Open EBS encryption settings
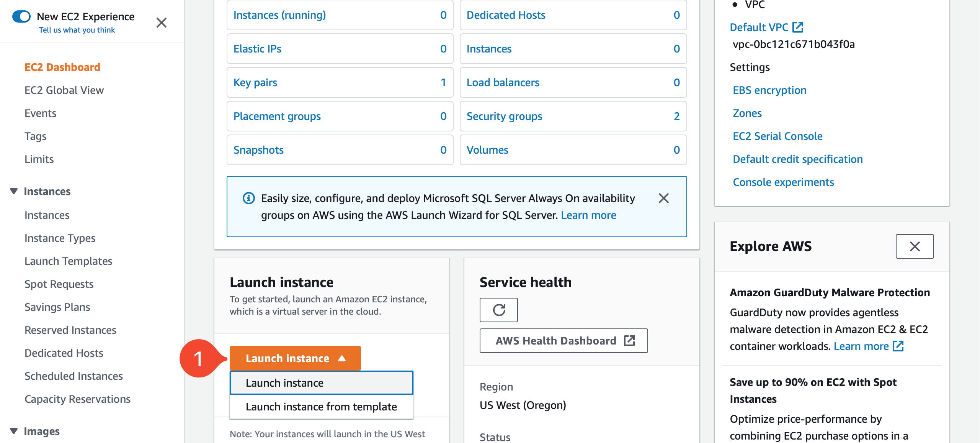This screenshot has width=980, height=443. (769, 90)
